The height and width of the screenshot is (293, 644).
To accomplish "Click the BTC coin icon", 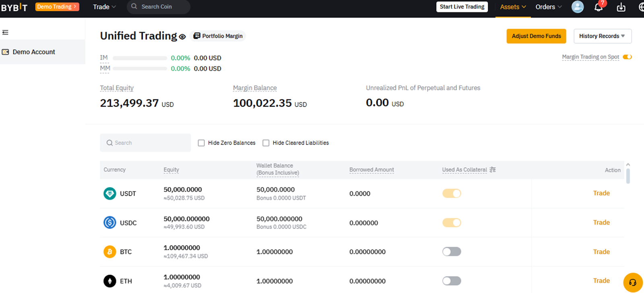I will (x=109, y=252).
